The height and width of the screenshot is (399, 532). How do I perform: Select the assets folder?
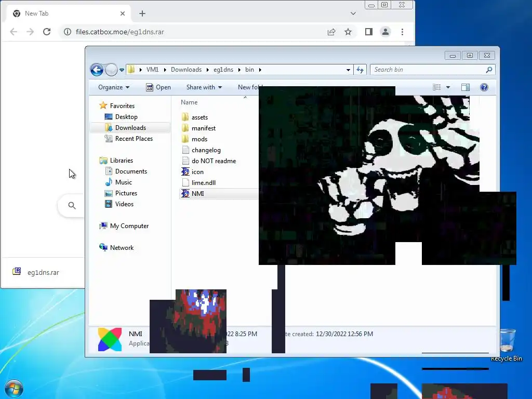click(x=199, y=117)
